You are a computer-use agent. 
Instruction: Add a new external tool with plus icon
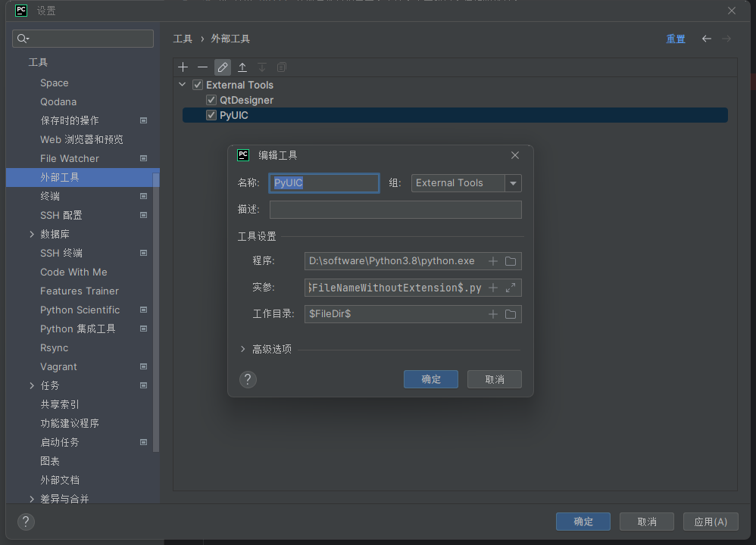(183, 67)
